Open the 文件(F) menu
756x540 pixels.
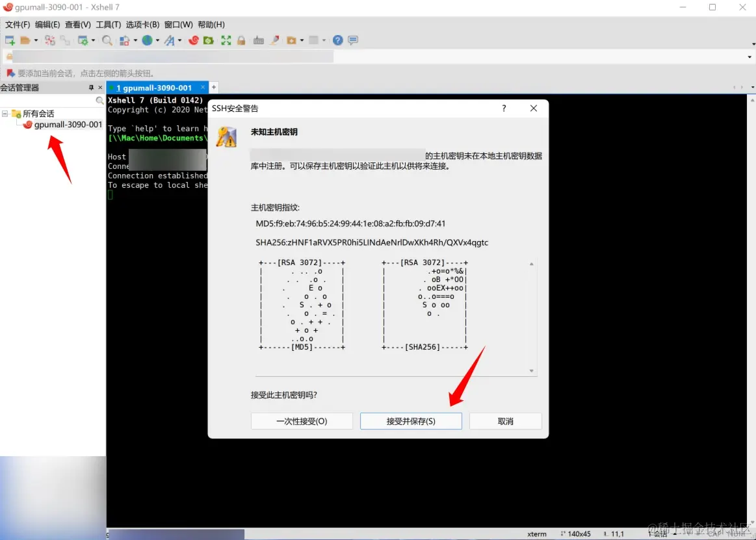pyautogui.click(x=18, y=25)
